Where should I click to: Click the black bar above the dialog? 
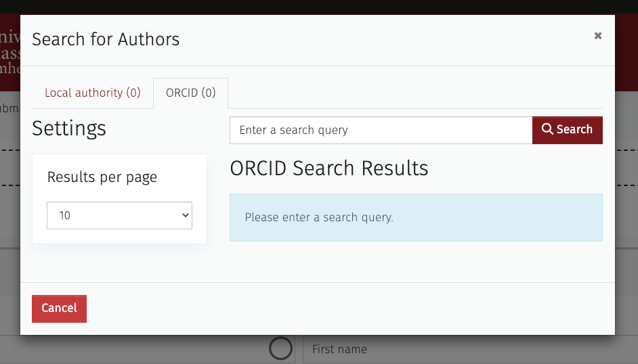(x=319, y=7)
